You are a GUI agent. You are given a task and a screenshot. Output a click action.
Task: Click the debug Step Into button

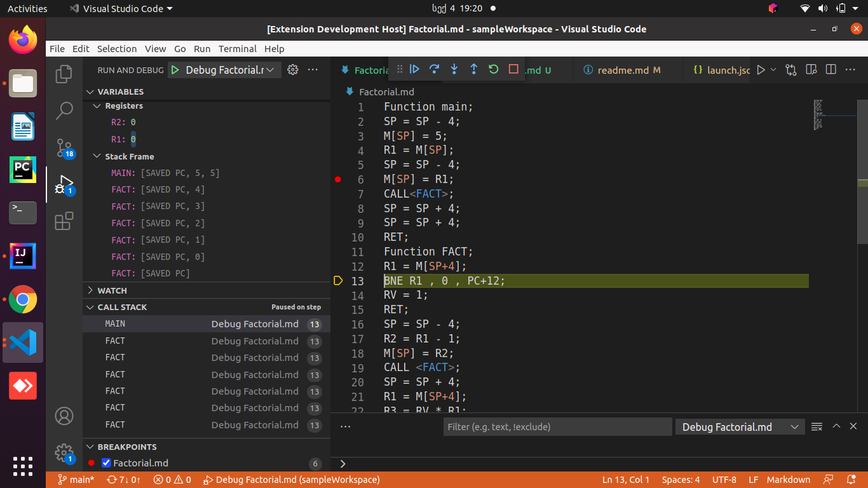pos(454,69)
